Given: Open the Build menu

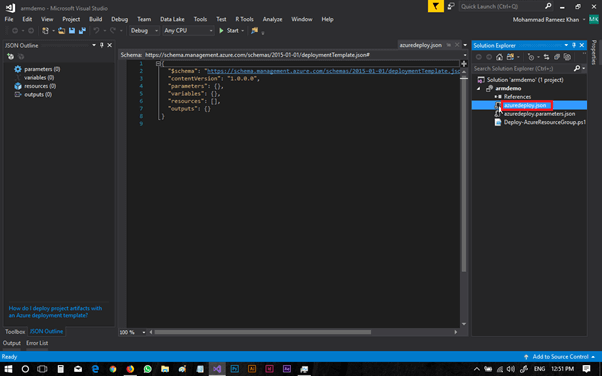Looking at the screenshot, I should click(96, 19).
